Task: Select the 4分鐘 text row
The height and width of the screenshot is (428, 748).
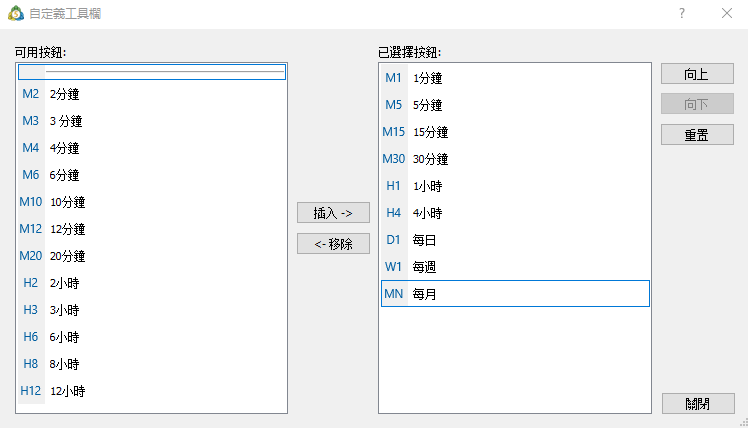Action: tap(64, 148)
